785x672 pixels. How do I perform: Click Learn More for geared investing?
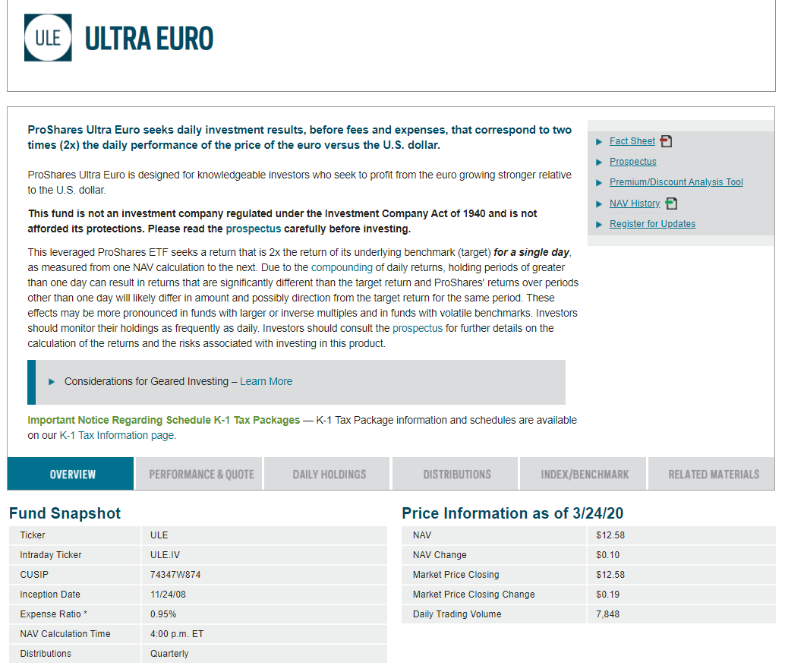(266, 382)
